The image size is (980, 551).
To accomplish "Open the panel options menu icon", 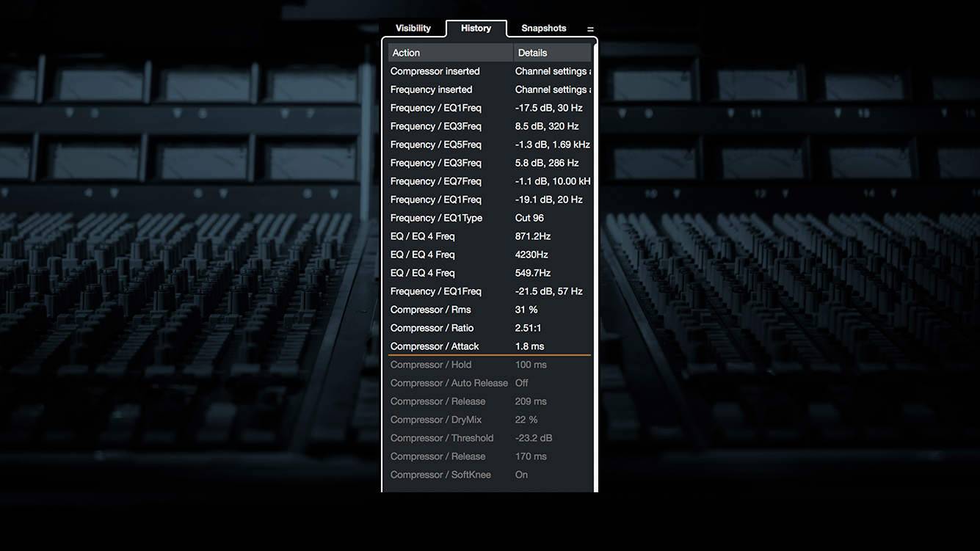I will (x=590, y=29).
